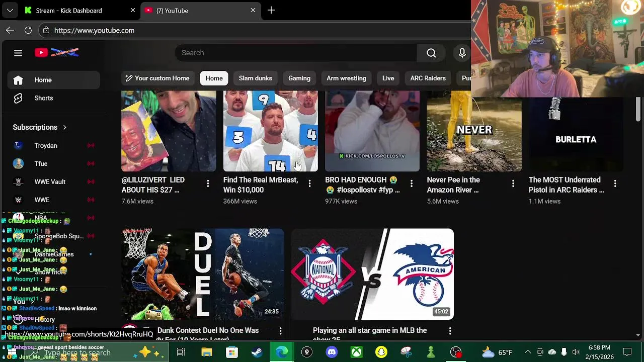Open the tab search dropdown arrow

10,10
